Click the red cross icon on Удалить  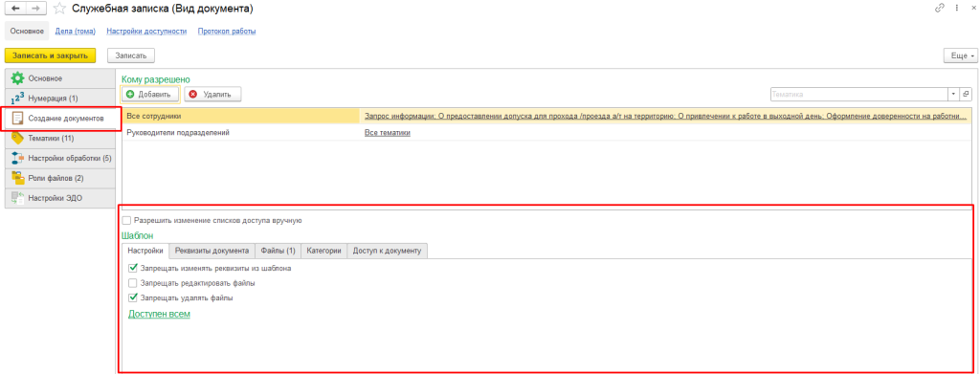193,95
